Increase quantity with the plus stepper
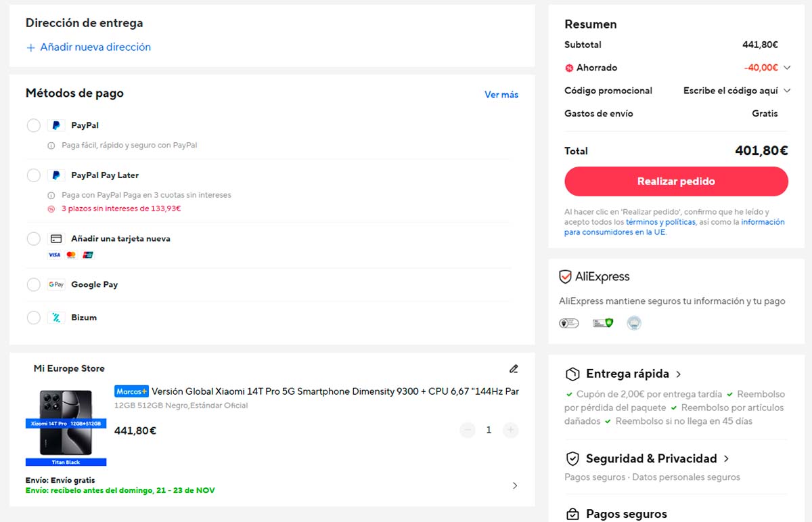Screen dimensions: 812x522 [510, 430]
